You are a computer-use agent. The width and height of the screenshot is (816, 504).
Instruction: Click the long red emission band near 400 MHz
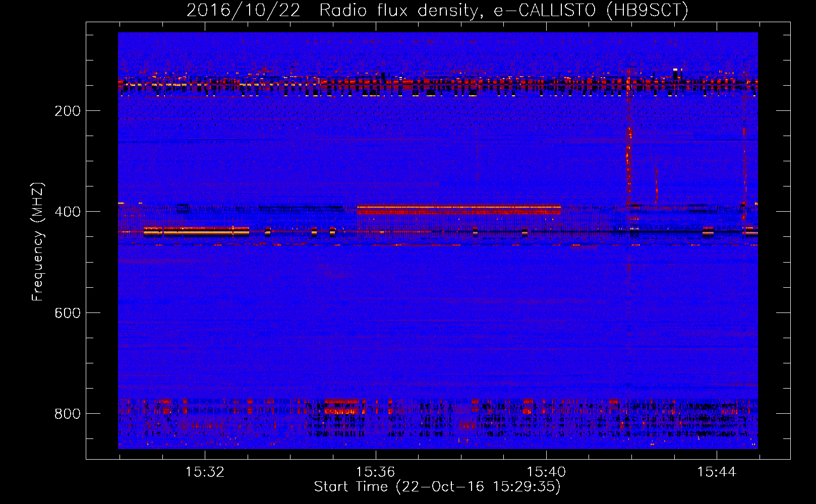point(458,209)
